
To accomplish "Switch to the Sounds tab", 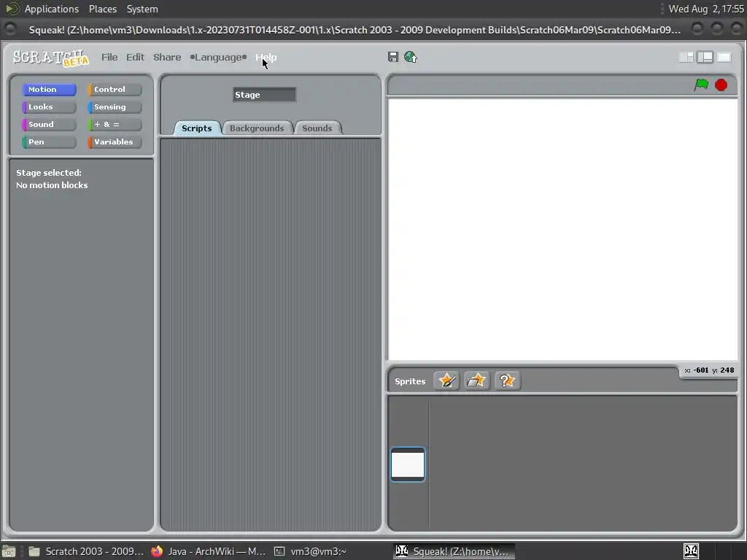I will coord(317,128).
